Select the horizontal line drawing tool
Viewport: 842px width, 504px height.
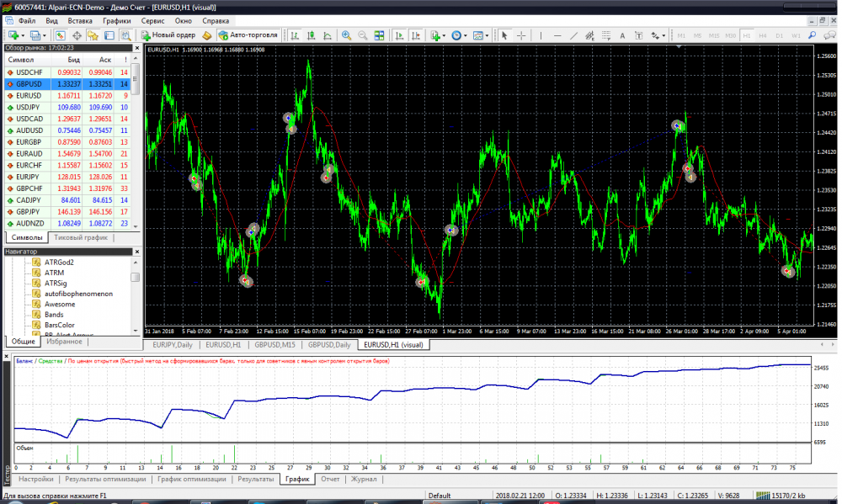[x=557, y=35]
